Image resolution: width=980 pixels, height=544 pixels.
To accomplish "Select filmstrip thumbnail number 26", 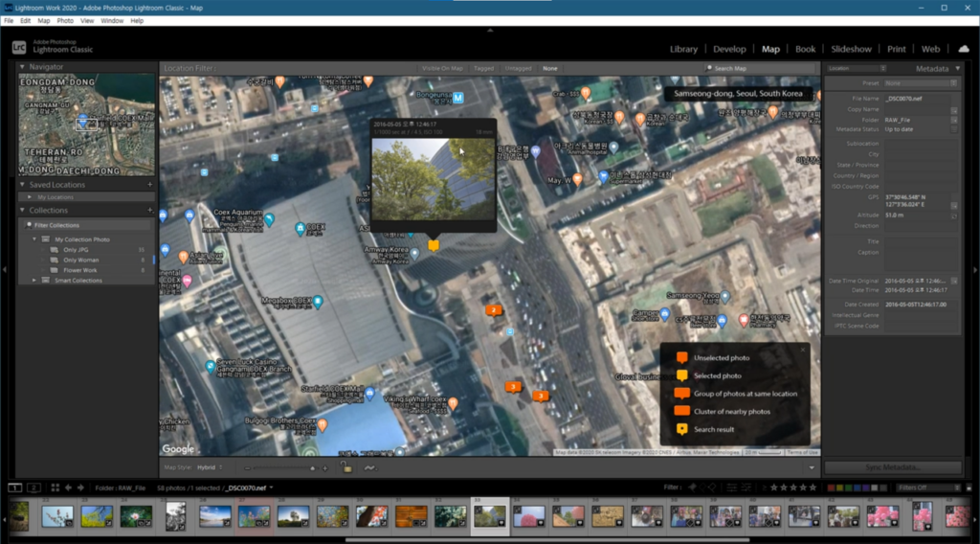I will tap(214, 516).
